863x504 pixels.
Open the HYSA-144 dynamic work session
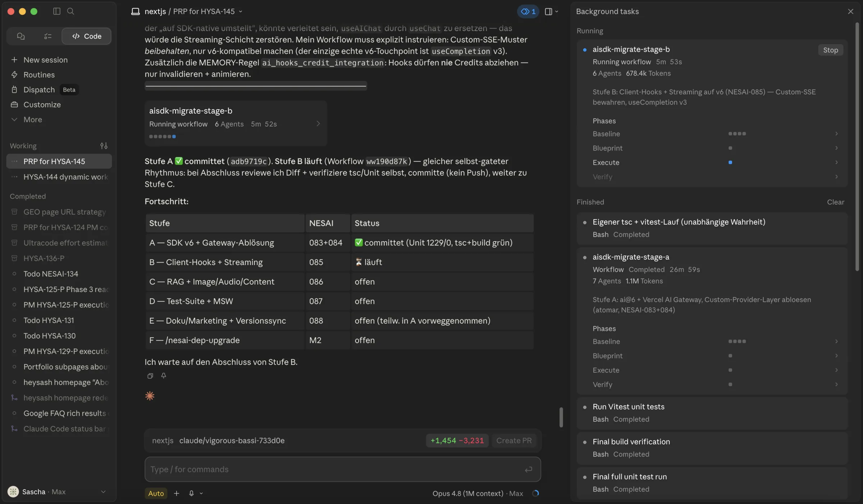(59, 177)
